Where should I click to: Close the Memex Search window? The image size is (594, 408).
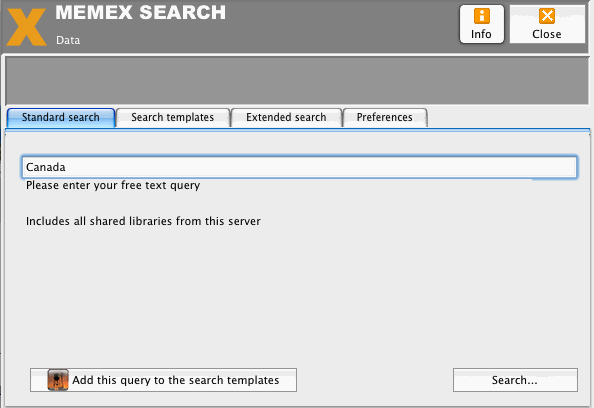pyautogui.click(x=547, y=24)
